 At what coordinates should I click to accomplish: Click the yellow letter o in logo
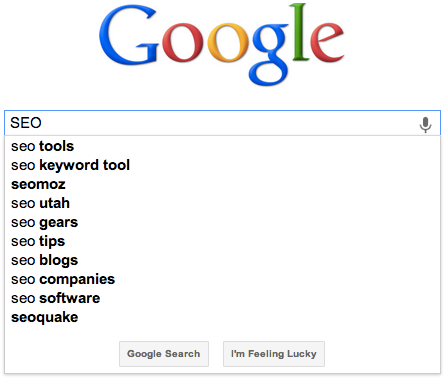[228, 43]
